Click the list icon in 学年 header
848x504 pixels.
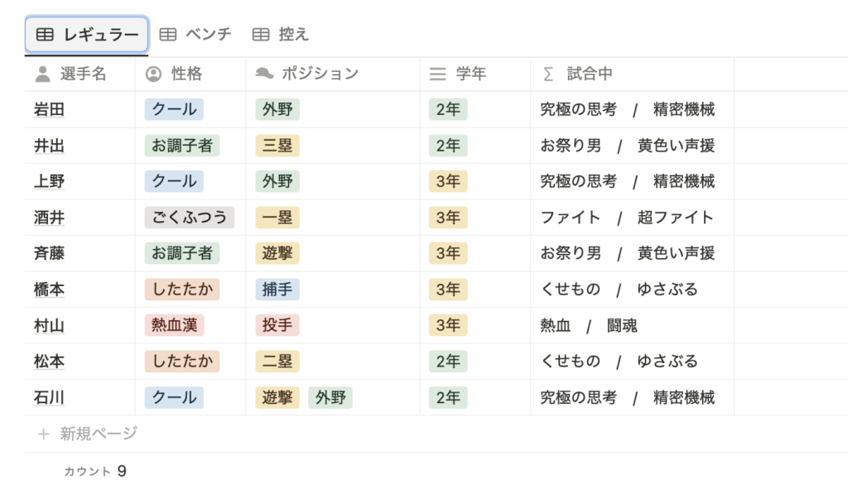click(437, 74)
